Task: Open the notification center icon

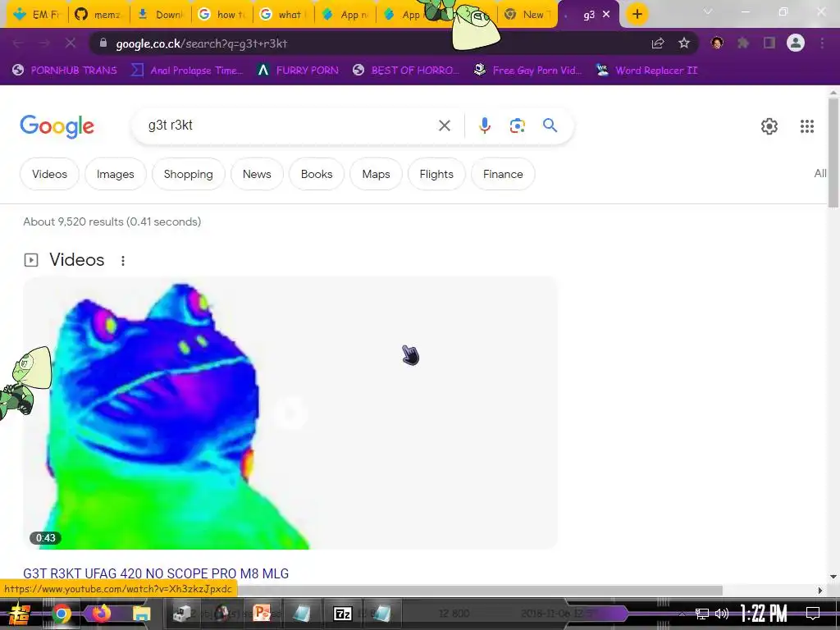Action: pos(813,614)
